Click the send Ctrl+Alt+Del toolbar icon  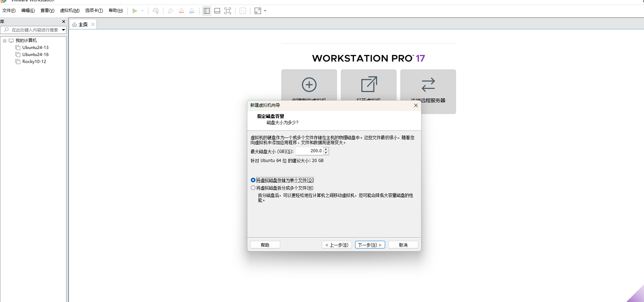156,11
